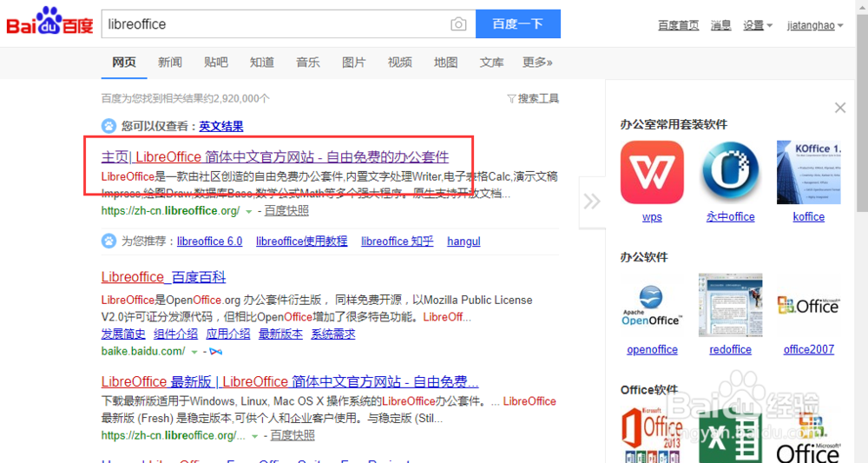Click the 英文结果 link
Screen dimensions: 868x463
pyautogui.click(x=220, y=126)
